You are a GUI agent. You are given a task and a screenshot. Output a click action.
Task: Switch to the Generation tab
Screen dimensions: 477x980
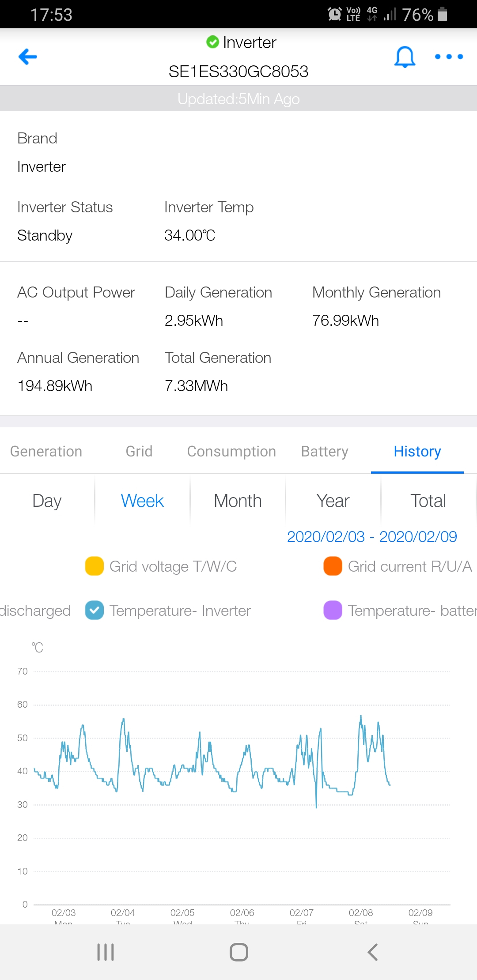tap(46, 452)
